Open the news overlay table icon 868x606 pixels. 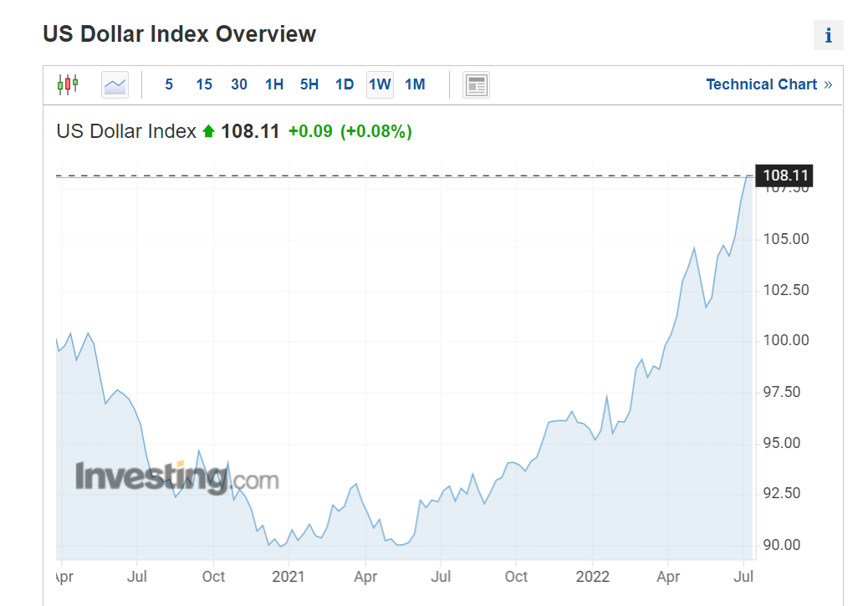tap(476, 85)
